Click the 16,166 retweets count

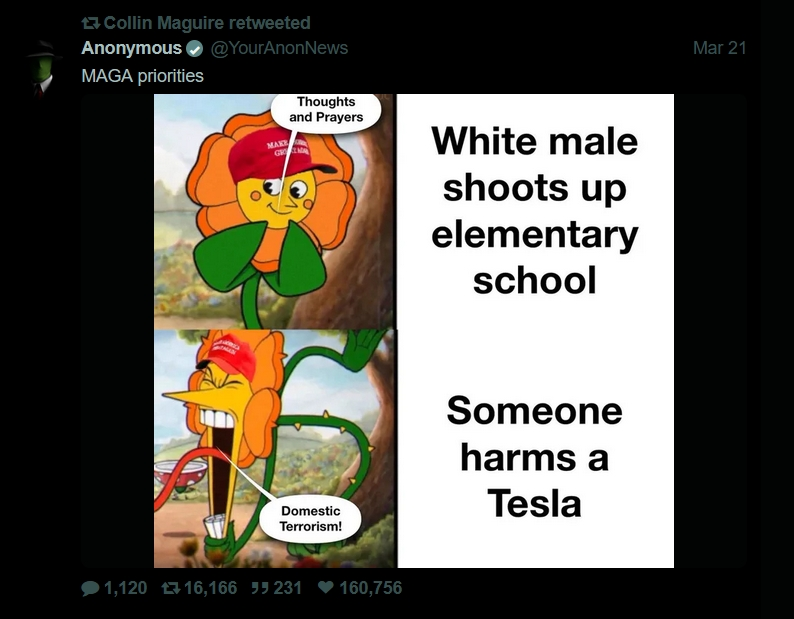pos(210,588)
